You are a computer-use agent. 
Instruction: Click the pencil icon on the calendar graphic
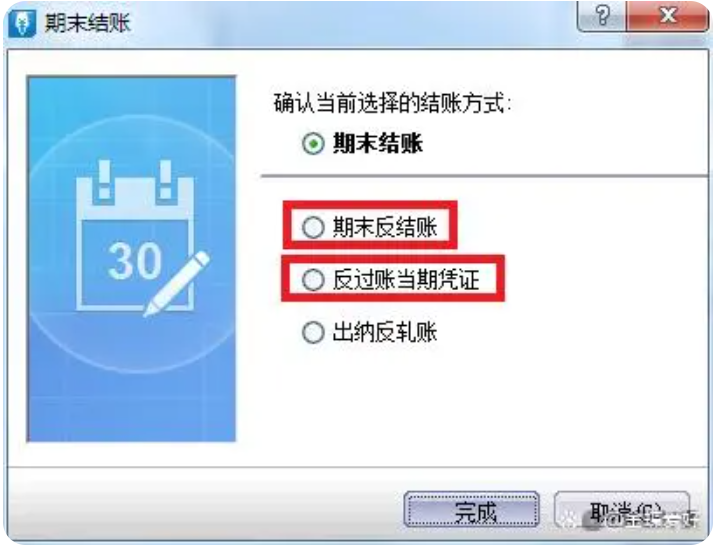(177, 284)
